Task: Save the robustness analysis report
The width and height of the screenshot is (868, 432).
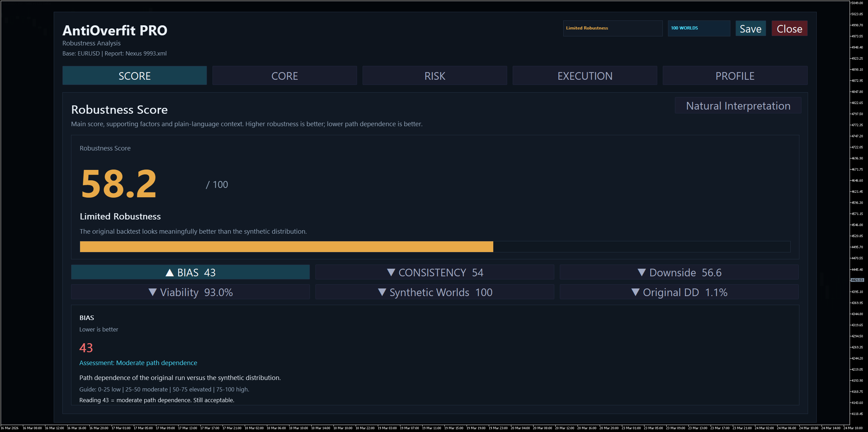Action: [x=750, y=28]
